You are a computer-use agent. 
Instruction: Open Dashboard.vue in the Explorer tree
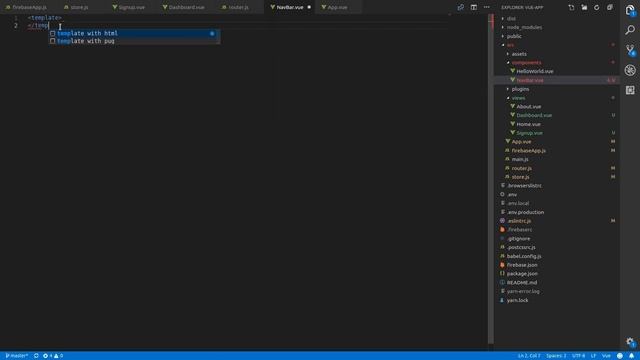tap(534, 116)
